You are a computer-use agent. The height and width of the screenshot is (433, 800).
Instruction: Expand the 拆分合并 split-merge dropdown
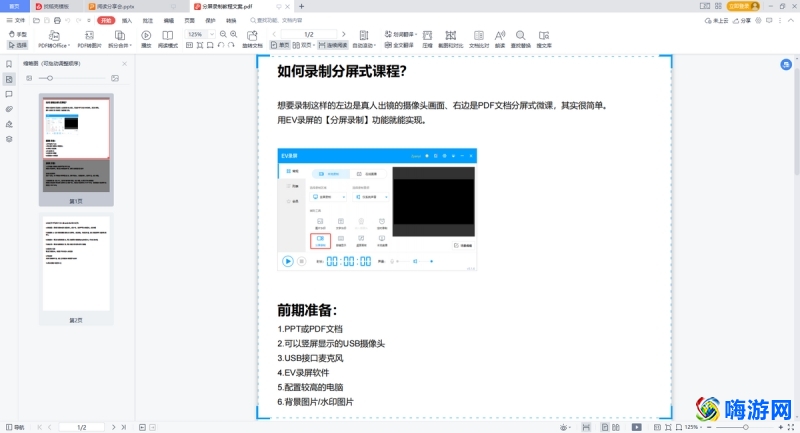(119, 39)
